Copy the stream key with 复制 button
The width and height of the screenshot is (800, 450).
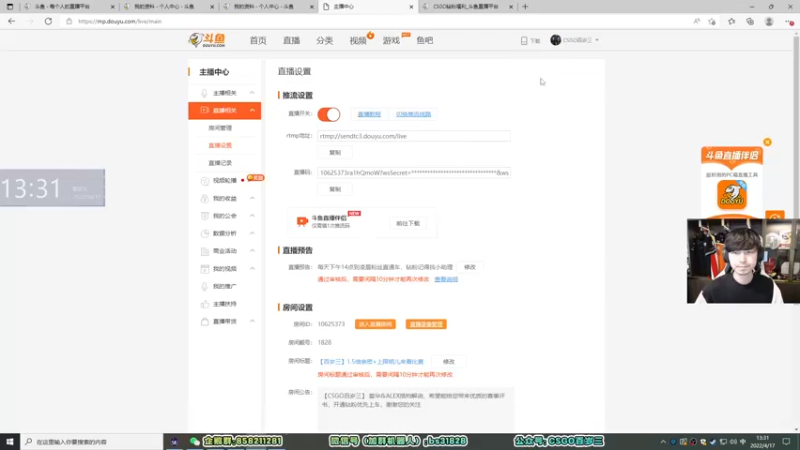[x=335, y=189]
